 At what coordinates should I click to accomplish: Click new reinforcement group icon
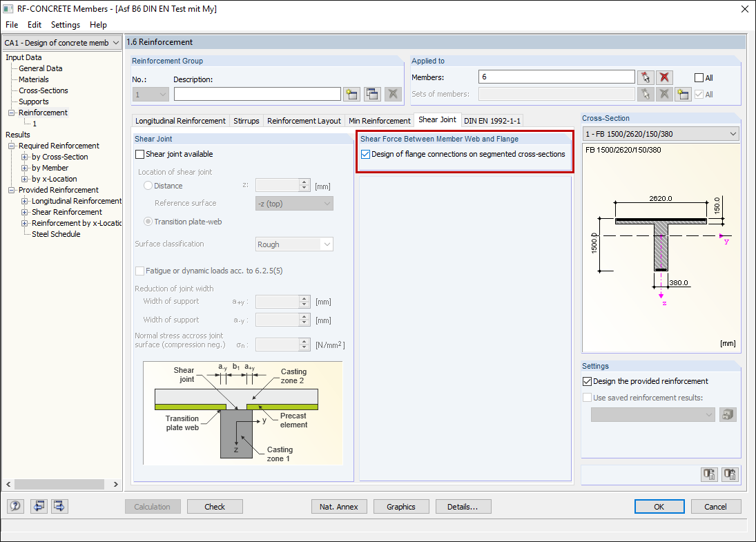coord(352,94)
